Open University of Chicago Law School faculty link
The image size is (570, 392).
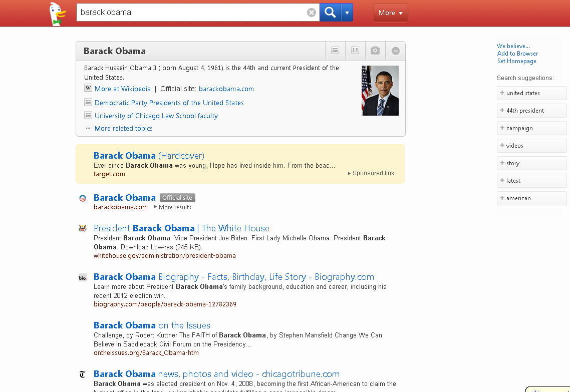coord(156,116)
